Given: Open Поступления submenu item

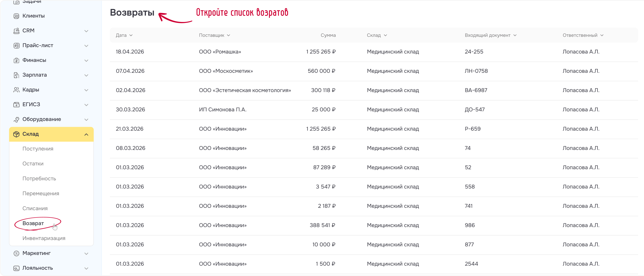Looking at the screenshot, I should click(38, 149).
